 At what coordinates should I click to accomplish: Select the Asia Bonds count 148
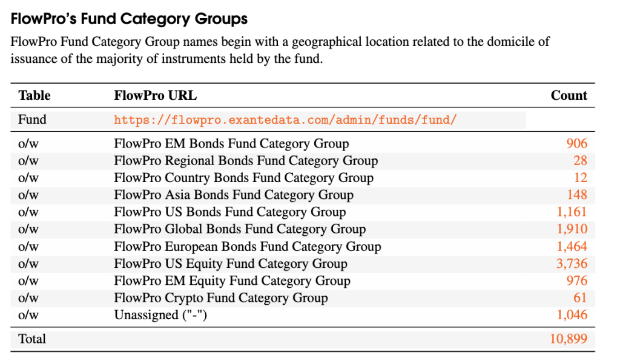576,195
